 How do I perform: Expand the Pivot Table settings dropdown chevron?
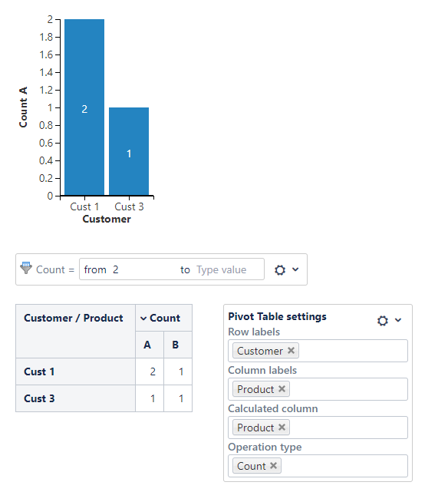coord(398,320)
